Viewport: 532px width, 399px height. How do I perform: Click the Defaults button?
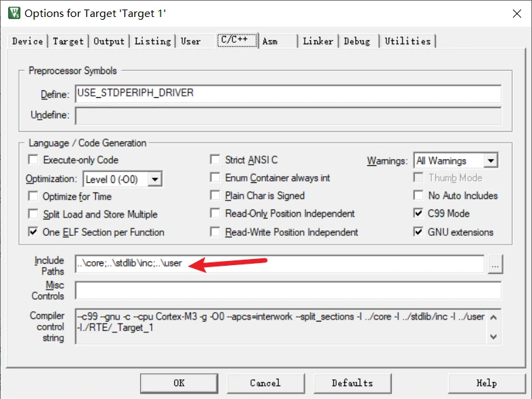pos(352,383)
